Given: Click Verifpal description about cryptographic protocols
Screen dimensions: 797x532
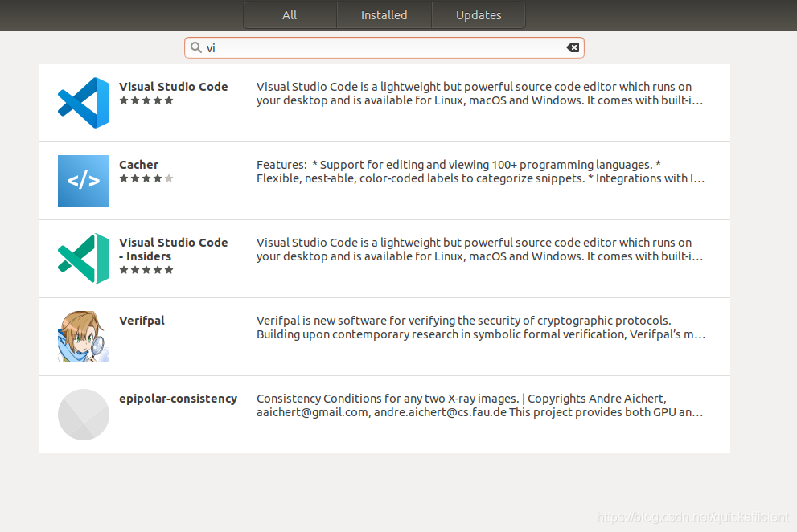Looking at the screenshot, I should pos(481,328).
